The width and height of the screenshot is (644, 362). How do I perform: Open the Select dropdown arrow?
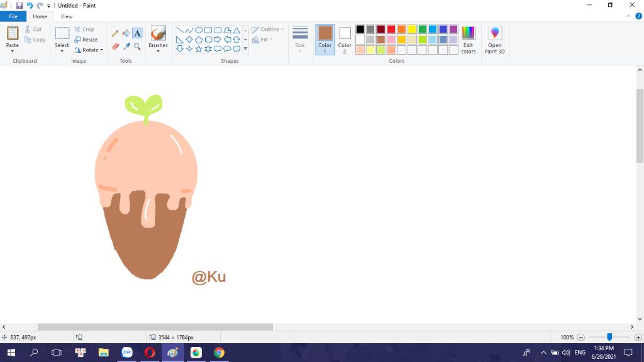(62, 51)
